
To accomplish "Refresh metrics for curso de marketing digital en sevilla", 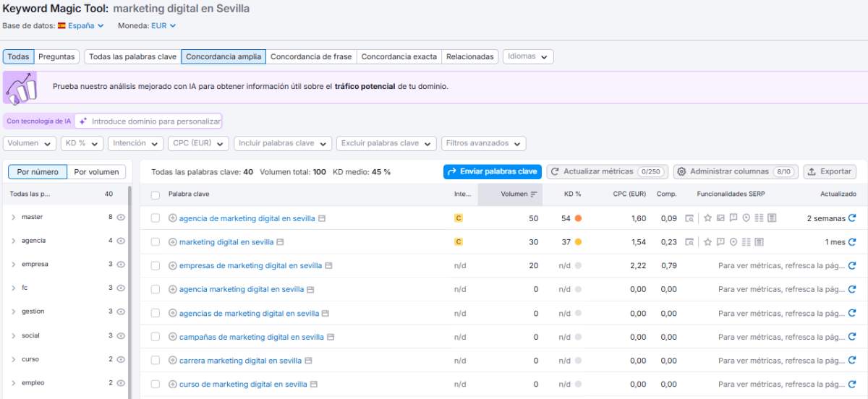I will pyautogui.click(x=852, y=385).
